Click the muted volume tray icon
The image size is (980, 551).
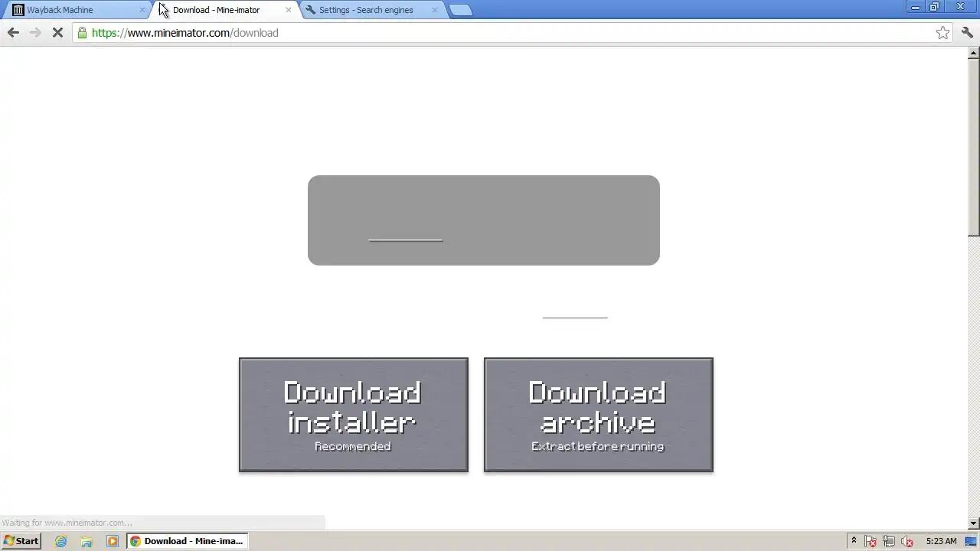(908, 541)
